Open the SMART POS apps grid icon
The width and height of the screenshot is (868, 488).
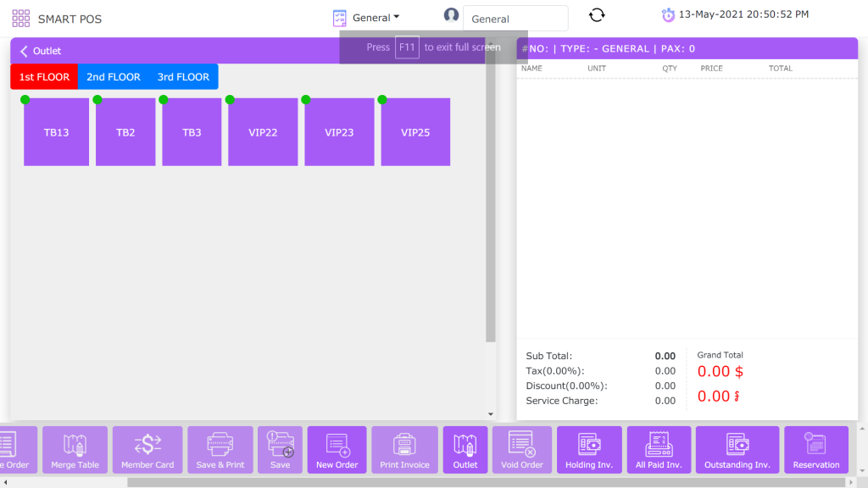(x=21, y=19)
